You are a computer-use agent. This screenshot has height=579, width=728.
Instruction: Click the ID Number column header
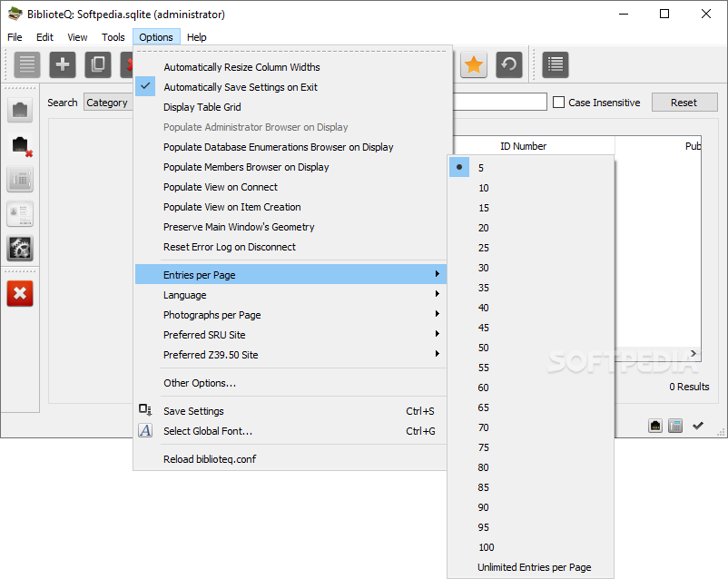[x=523, y=146]
